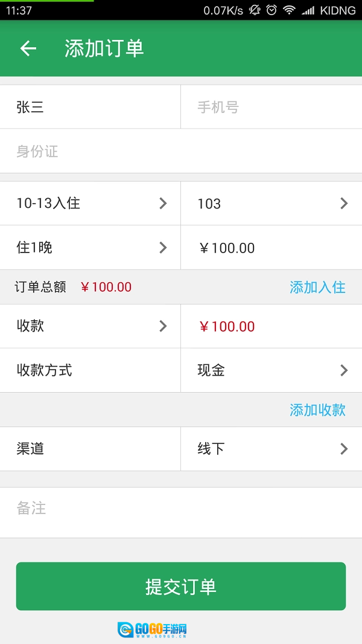The image size is (362, 644).
Task: Choose payment method 现金 dropdown
Action: pos(271,370)
